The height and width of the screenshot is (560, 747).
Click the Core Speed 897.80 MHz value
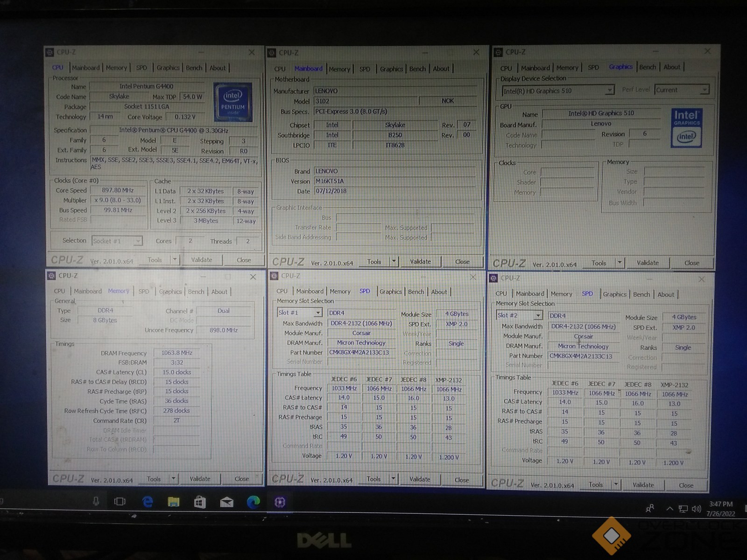click(x=118, y=190)
